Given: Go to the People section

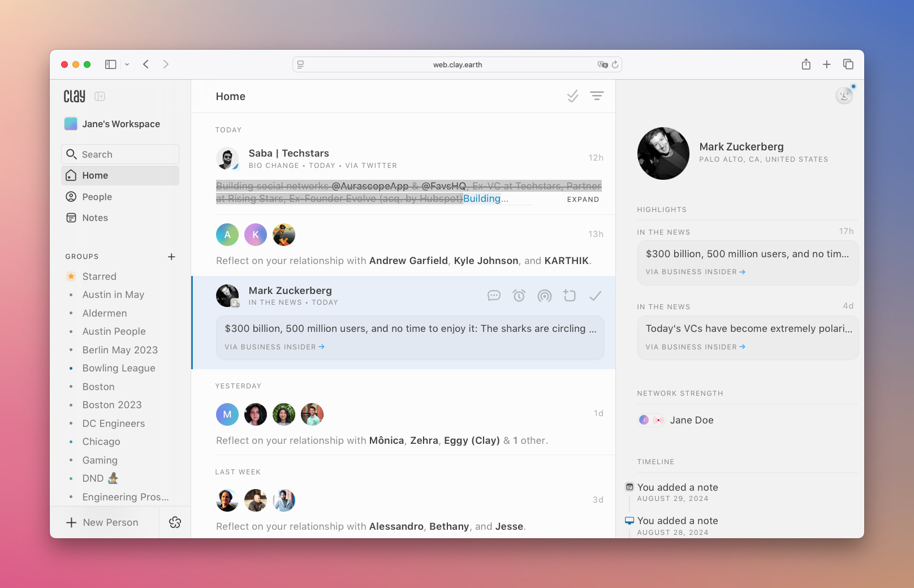Looking at the screenshot, I should pos(97,197).
